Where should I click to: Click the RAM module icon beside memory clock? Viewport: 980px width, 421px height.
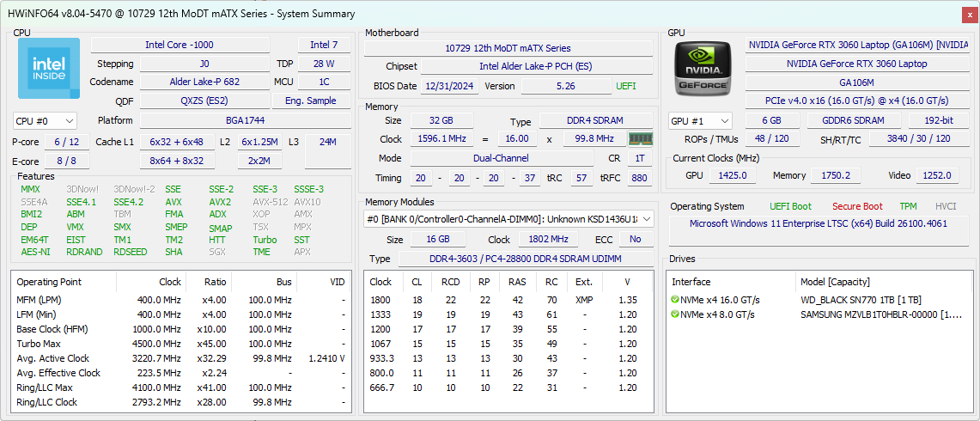point(640,139)
